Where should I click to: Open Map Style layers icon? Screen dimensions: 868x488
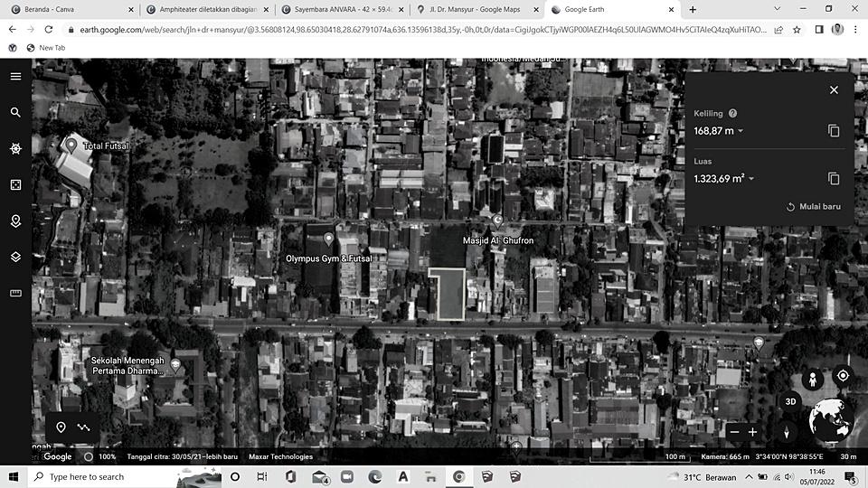click(x=15, y=258)
